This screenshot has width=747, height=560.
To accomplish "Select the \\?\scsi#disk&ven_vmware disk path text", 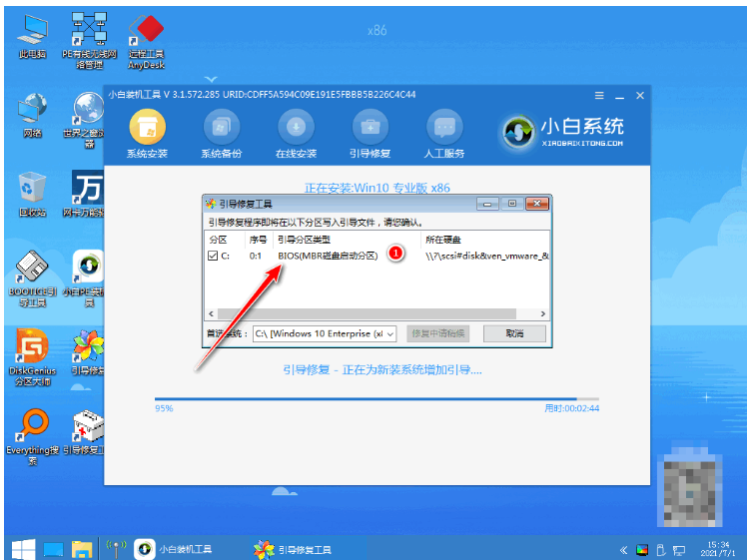I will (487, 256).
